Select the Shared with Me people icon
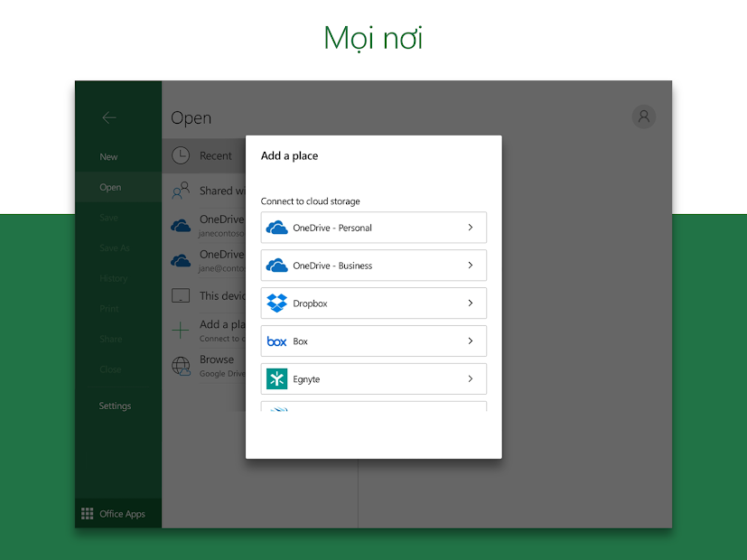Image resolution: width=747 pixels, height=560 pixels. tap(182, 190)
